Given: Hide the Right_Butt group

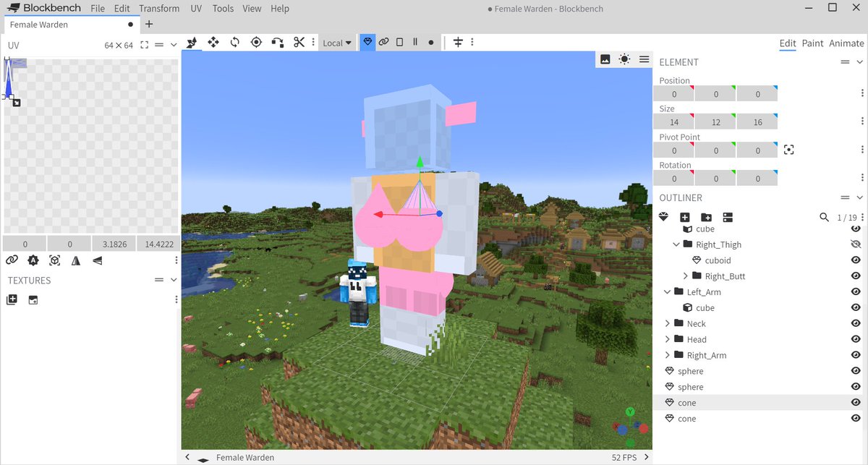Looking at the screenshot, I should coord(856,276).
